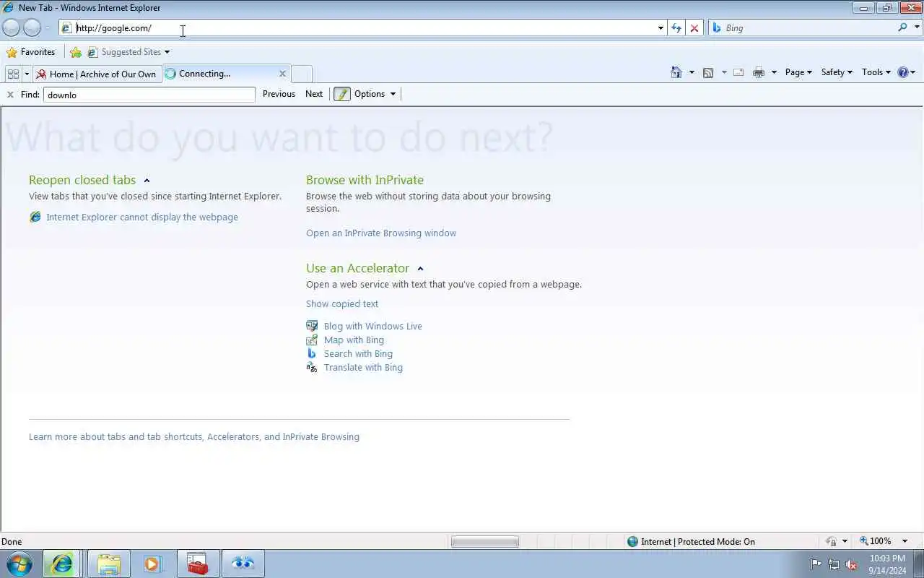Open the Windows Start button
The height and width of the screenshot is (578, 924).
[x=19, y=564]
